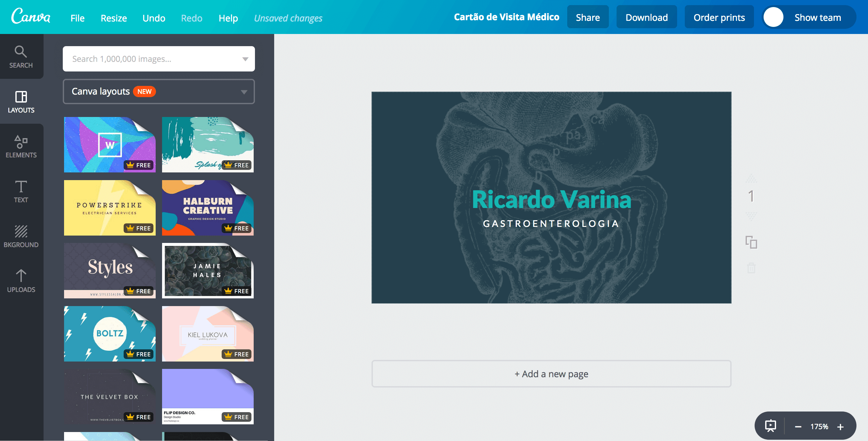This screenshot has width=868, height=441.
Task: Click the user avatar circle
Action: [773, 17]
